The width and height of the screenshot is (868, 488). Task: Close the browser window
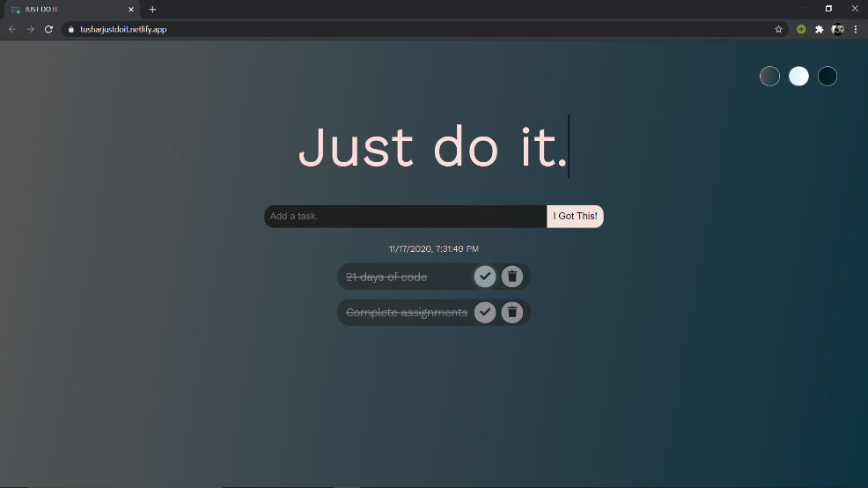855,8
